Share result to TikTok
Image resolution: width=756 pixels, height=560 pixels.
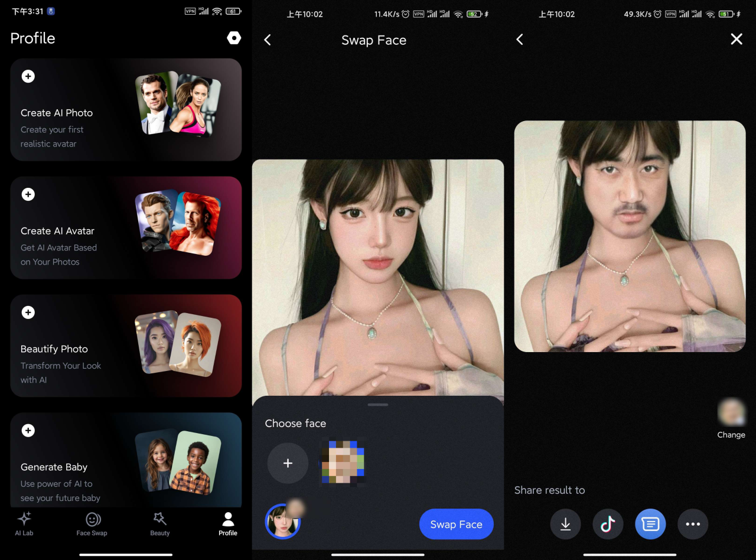point(608,524)
